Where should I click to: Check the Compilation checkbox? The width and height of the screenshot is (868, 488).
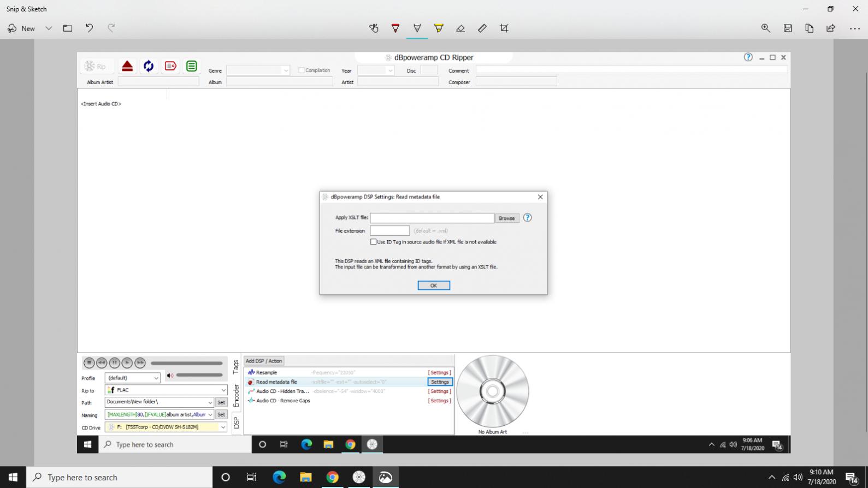click(x=302, y=70)
